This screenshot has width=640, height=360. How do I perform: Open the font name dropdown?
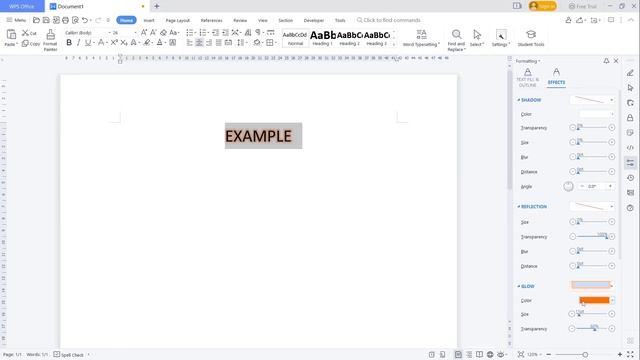click(x=109, y=33)
